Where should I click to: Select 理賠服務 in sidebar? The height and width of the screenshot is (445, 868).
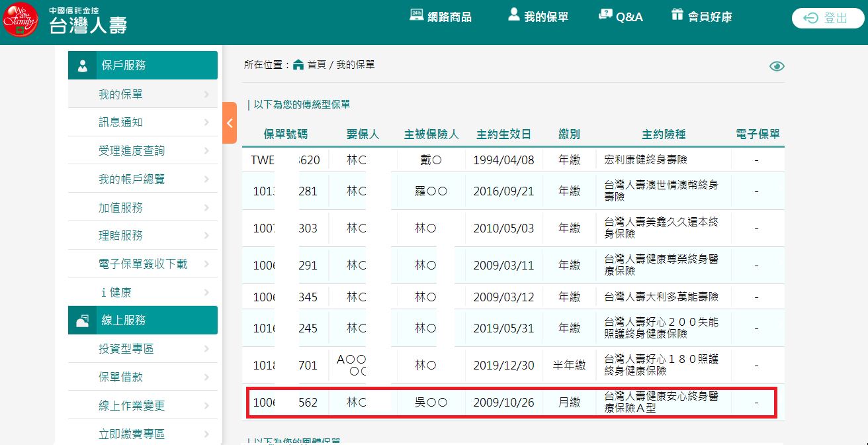[143, 236]
